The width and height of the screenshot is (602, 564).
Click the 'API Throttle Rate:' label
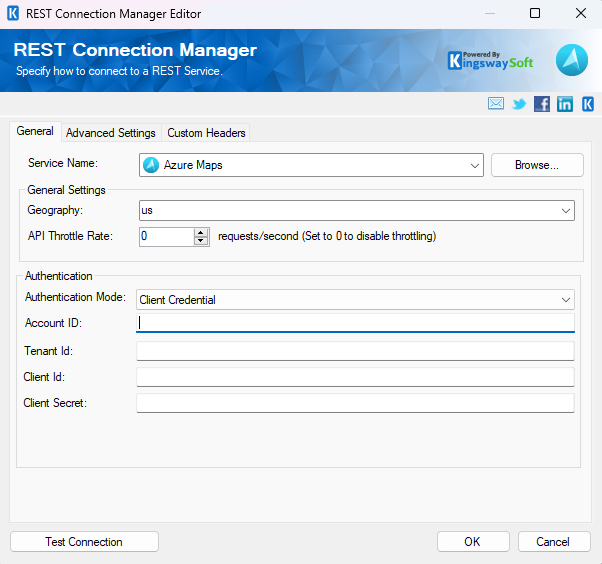(71, 236)
